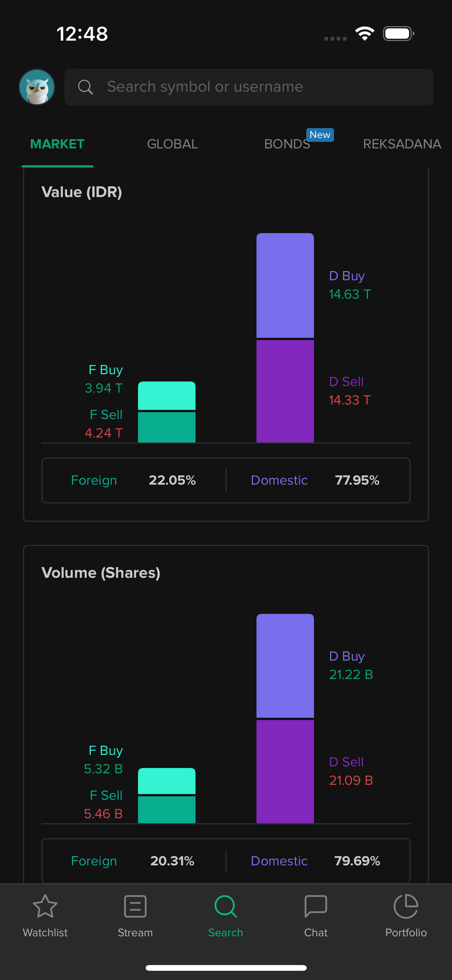Go to the REKSADANA tab
The image size is (452, 980).
pyautogui.click(x=402, y=144)
